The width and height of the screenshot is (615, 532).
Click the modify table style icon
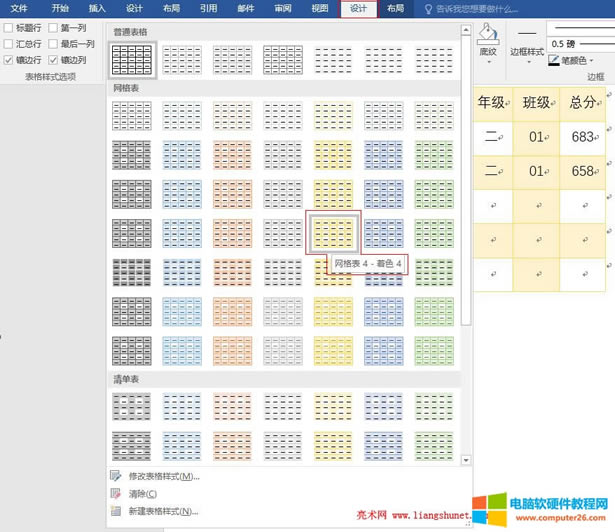(116, 476)
